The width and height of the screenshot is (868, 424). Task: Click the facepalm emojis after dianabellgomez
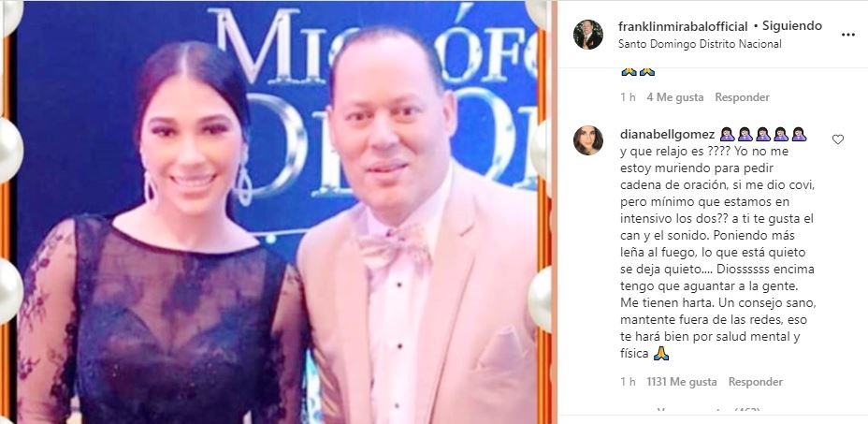pyautogui.click(x=763, y=134)
